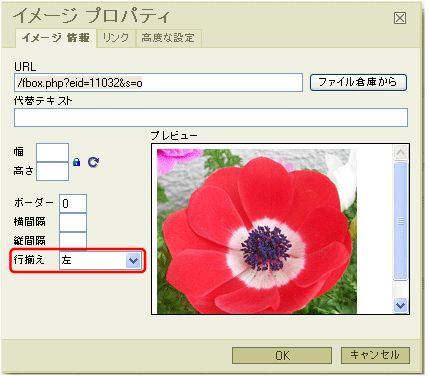Open the 高度な設定 tab
The image size is (429, 379).
point(168,38)
